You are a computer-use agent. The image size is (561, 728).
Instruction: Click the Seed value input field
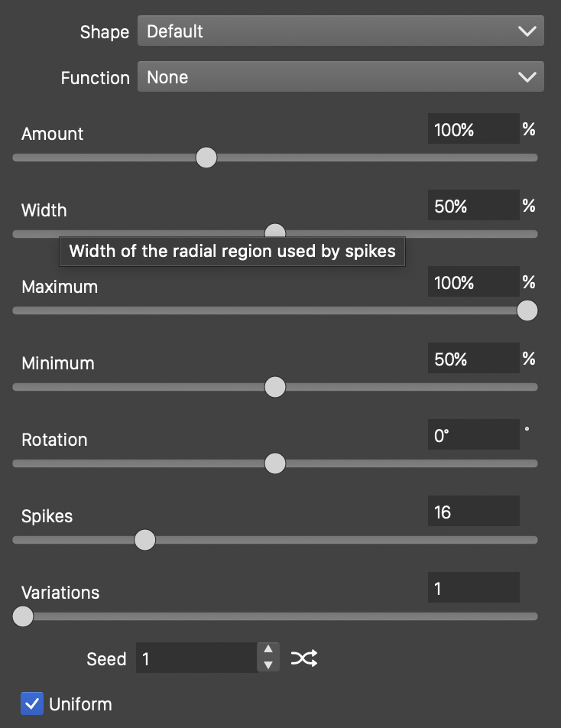click(x=197, y=658)
